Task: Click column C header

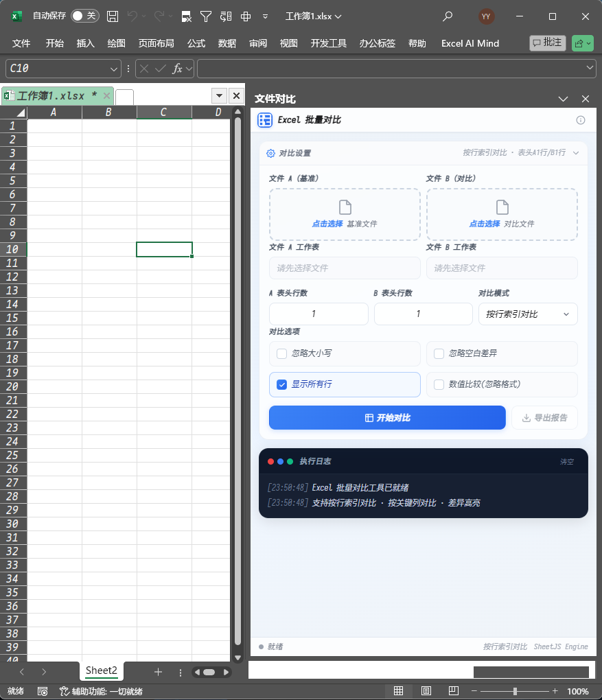Action: click(164, 113)
